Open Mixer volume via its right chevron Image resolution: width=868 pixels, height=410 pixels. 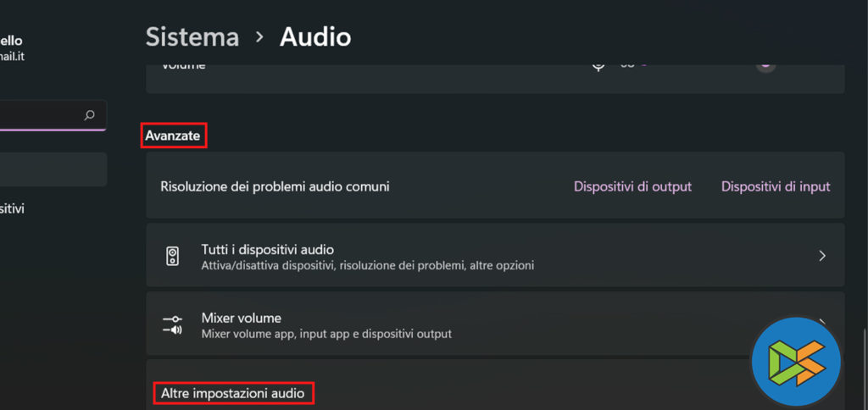pyautogui.click(x=821, y=322)
